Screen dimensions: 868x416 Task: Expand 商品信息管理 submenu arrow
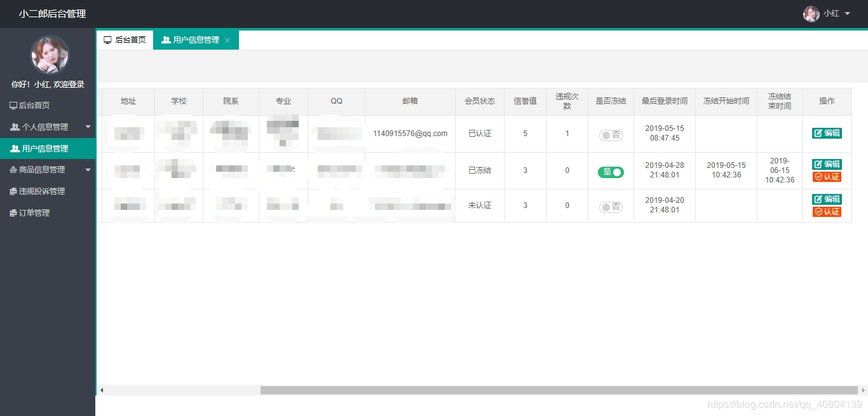(88, 170)
